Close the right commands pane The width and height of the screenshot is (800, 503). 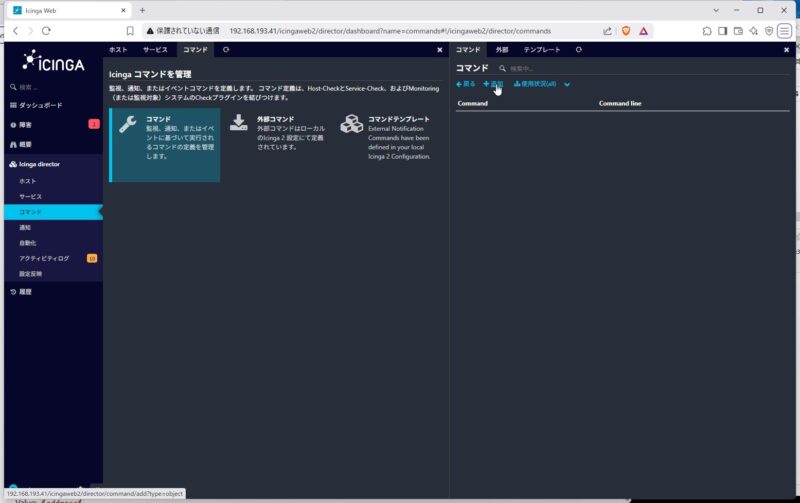click(786, 50)
